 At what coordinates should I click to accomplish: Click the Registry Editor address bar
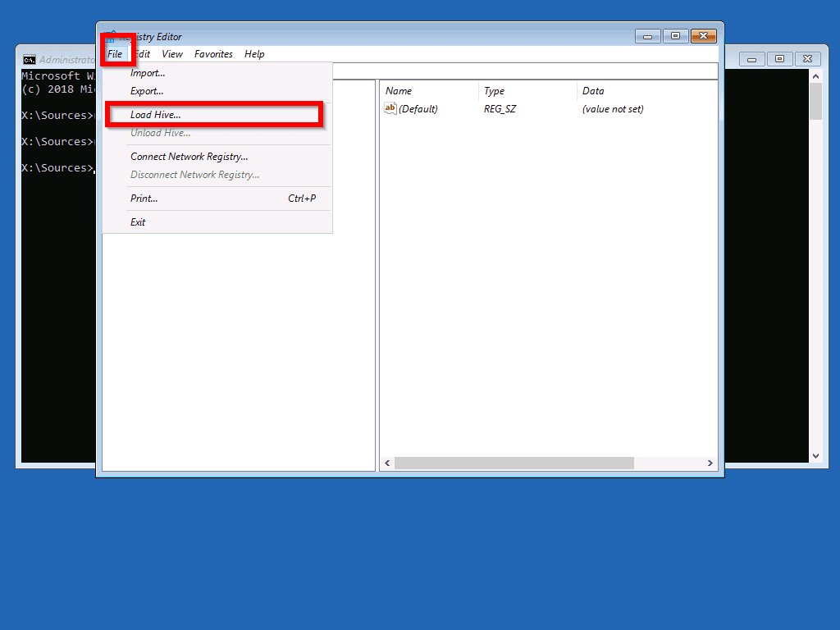click(x=525, y=71)
